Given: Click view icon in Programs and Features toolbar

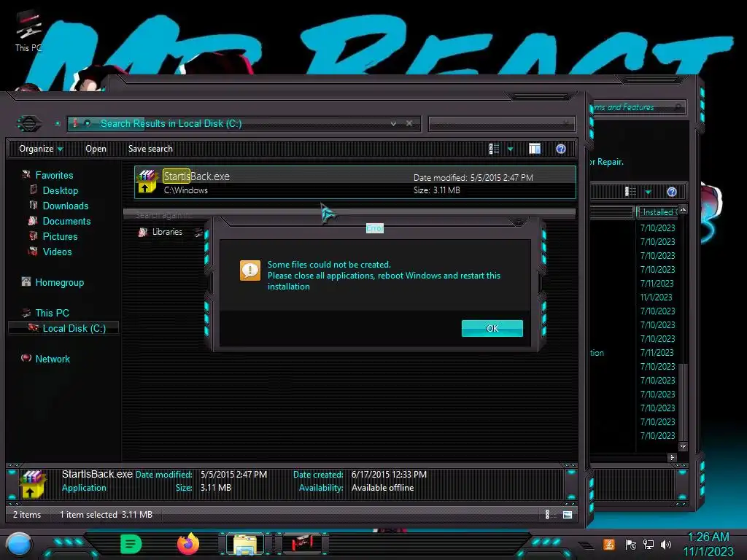Looking at the screenshot, I should (x=630, y=192).
